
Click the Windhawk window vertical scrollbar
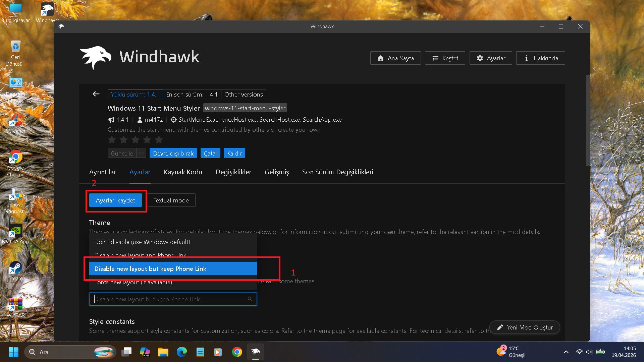coord(588,121)
